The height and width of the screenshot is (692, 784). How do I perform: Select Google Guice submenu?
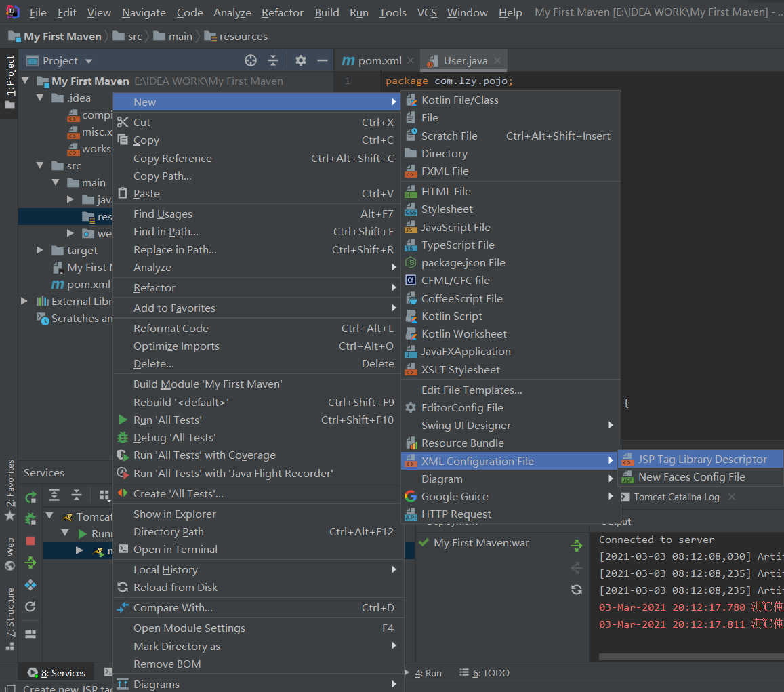511,497
